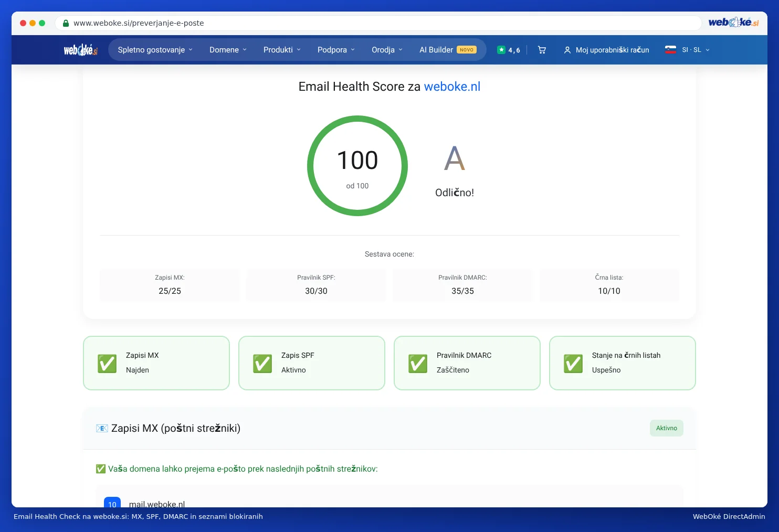Image resolution: width=779 pixels, height=532 pixels.
Task: Click the Uspešno status text
Action: [606, 370]
